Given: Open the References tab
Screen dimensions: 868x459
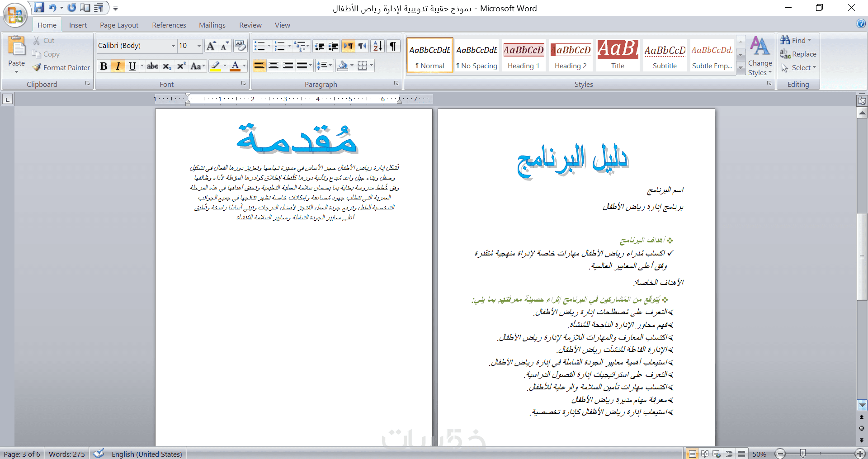Looking at the screenshot, I should pyautogui.click(x=169, y=25).
